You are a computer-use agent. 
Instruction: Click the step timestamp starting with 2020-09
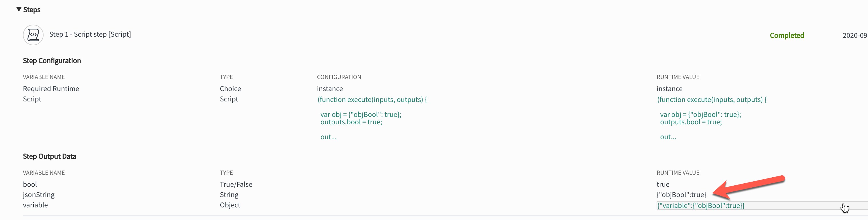coord(855,35)
